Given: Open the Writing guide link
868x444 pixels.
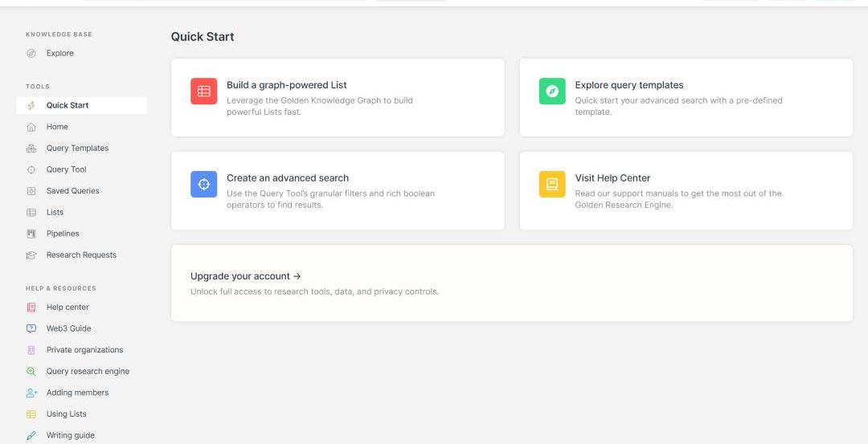Looking at the screenshot, I should [70, 435].
